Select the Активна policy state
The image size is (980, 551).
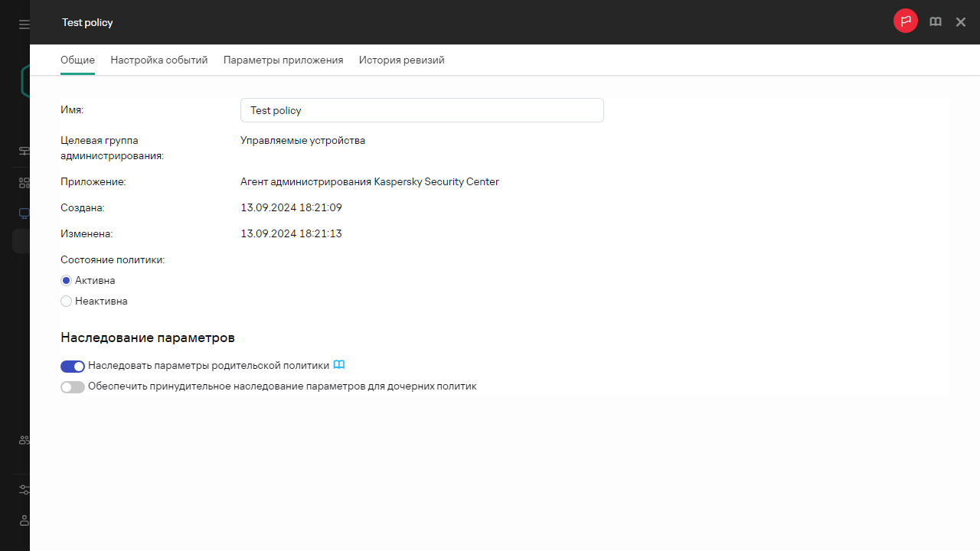pos(67,281)
